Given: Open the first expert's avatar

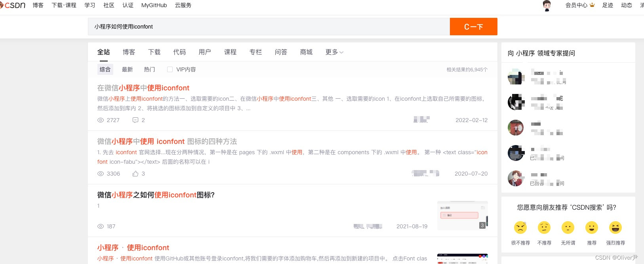Looking at the screenshot, I should point(516,77).
